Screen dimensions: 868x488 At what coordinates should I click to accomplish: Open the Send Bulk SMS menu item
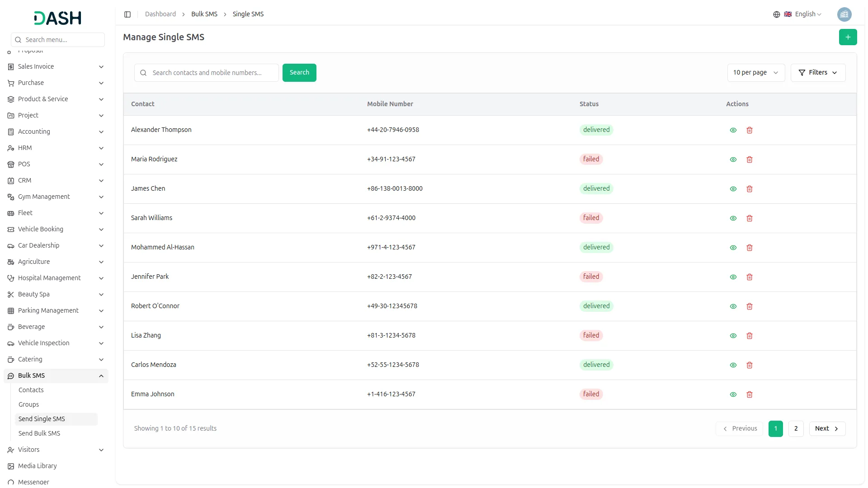pyautogui.click(x=40, y=433)
